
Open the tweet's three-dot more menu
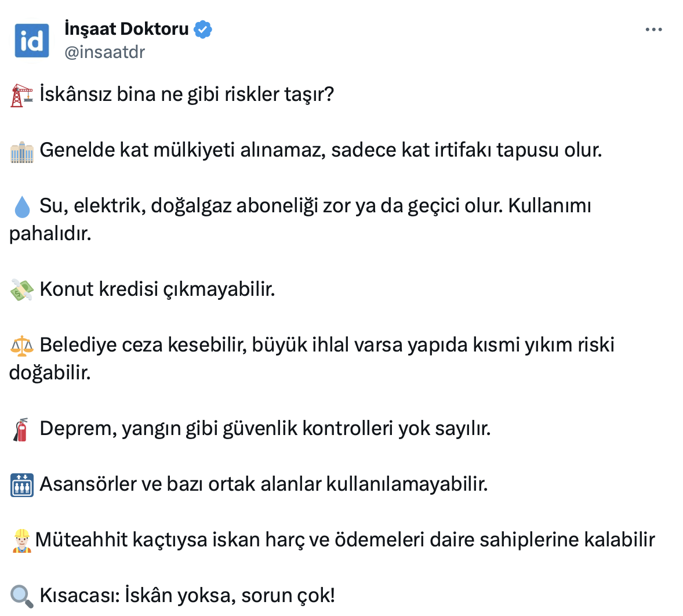pyautogui.click(x=653, y=30)
